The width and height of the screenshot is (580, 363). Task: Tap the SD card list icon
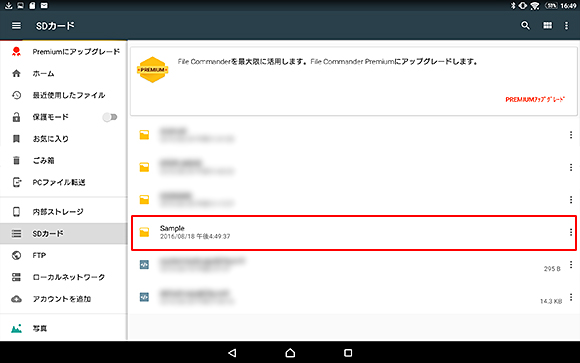coord(16,233)
